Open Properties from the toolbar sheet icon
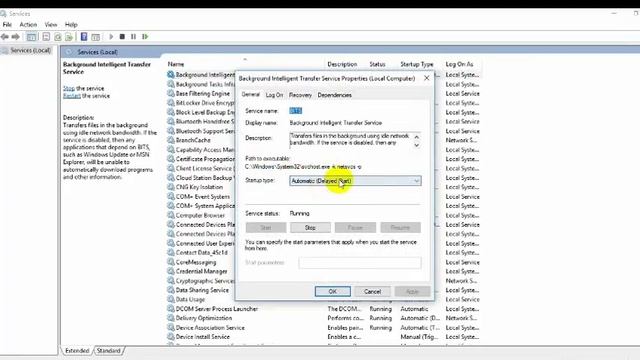Screen dimensions: 640x360 coord(46,37)
